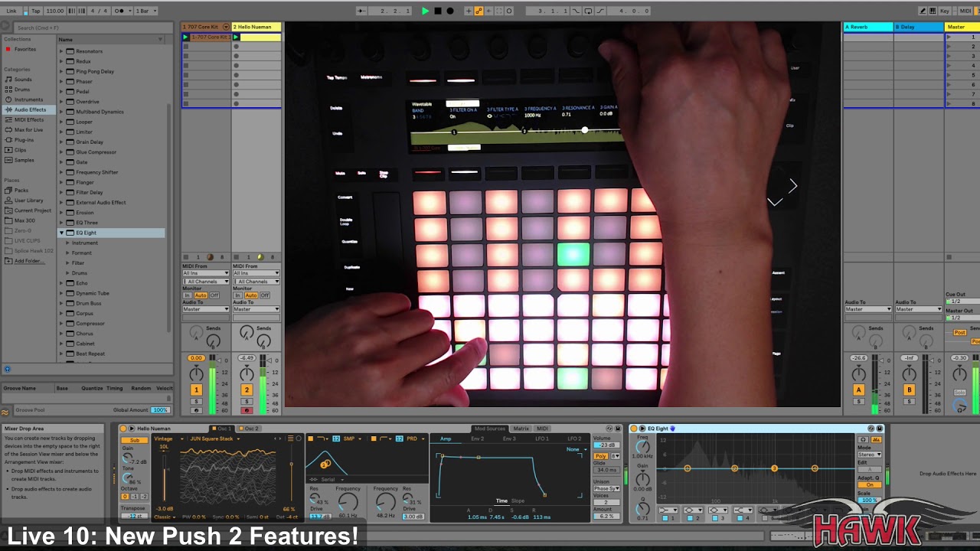Open the Favorites collection
Screen dimensions: 980x551
(24, 49)
